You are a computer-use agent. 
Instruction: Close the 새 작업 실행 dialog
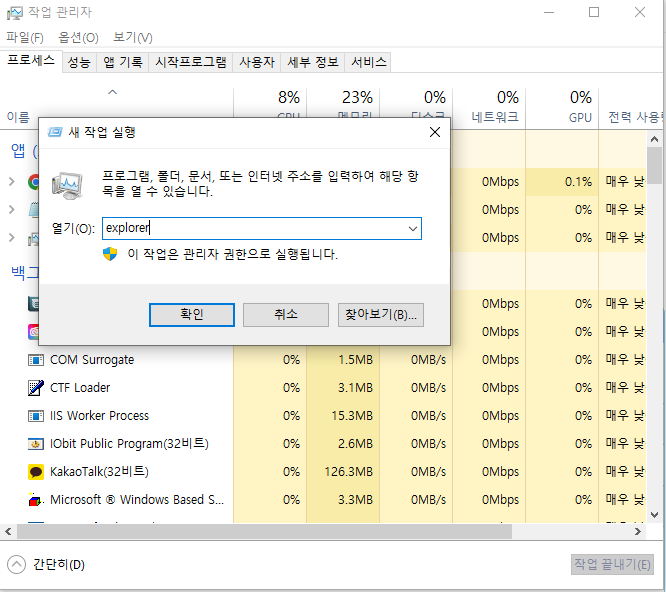coord(435,132)
